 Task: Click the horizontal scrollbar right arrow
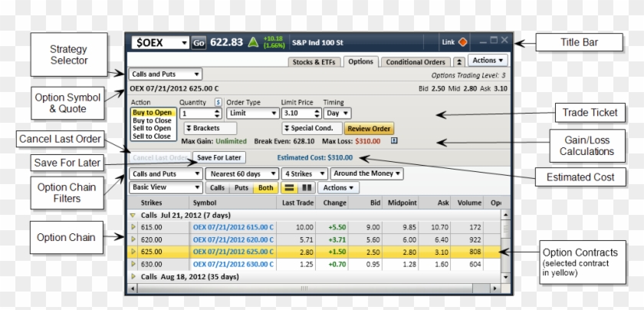pos(495,289)
